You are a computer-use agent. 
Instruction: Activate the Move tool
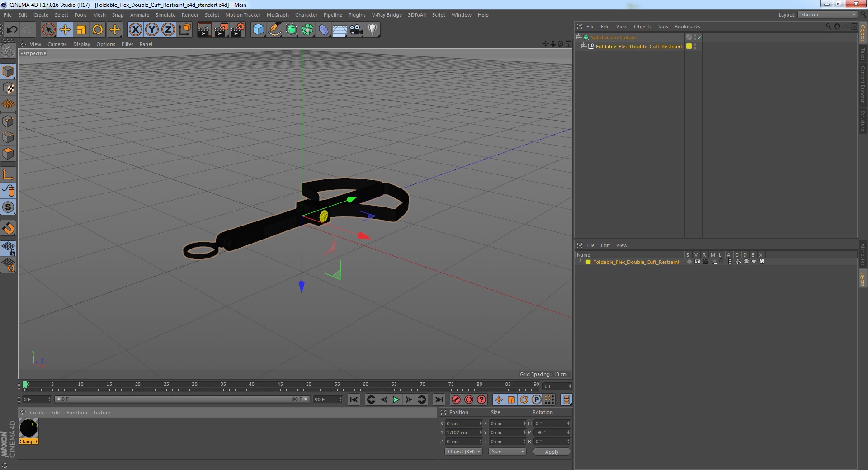pyautogui.click(x=65, y=30)
